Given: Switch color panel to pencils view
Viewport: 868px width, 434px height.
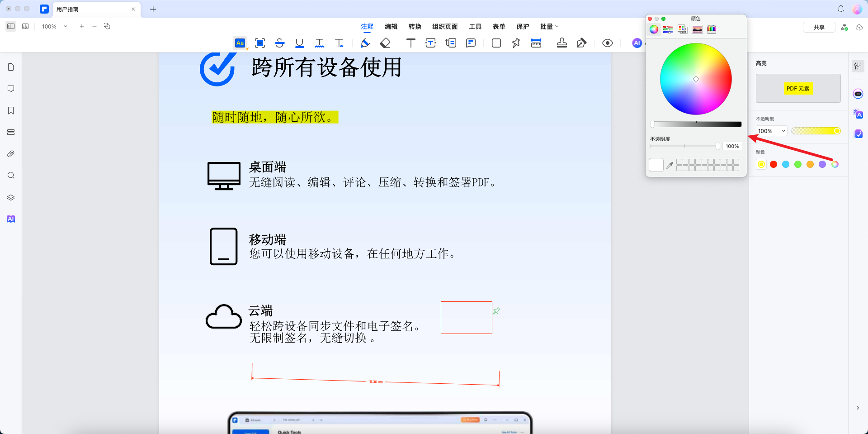Looking at the screenshot, I should click(711, 29).
